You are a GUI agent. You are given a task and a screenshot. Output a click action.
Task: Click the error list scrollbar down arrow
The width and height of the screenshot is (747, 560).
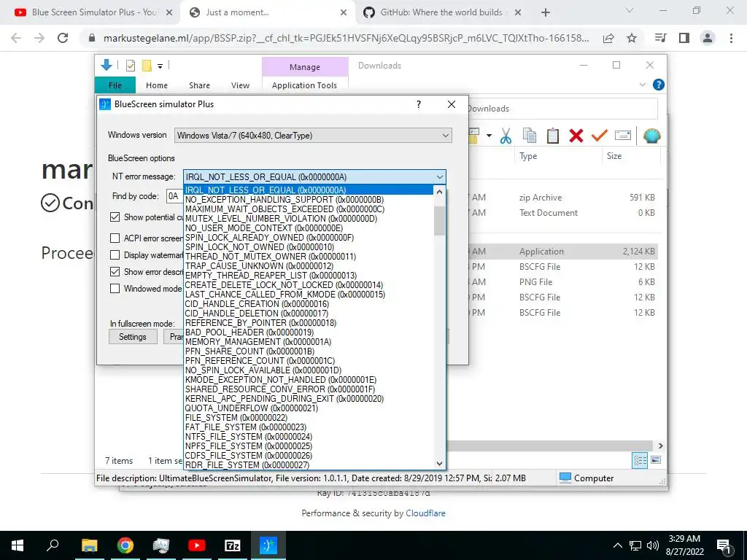click(x=439, y=463)
